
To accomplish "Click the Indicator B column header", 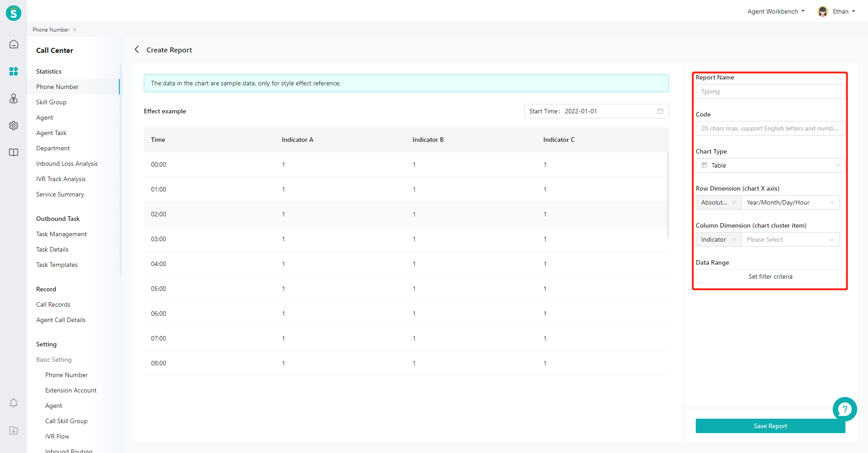I will tap(428, 140).
